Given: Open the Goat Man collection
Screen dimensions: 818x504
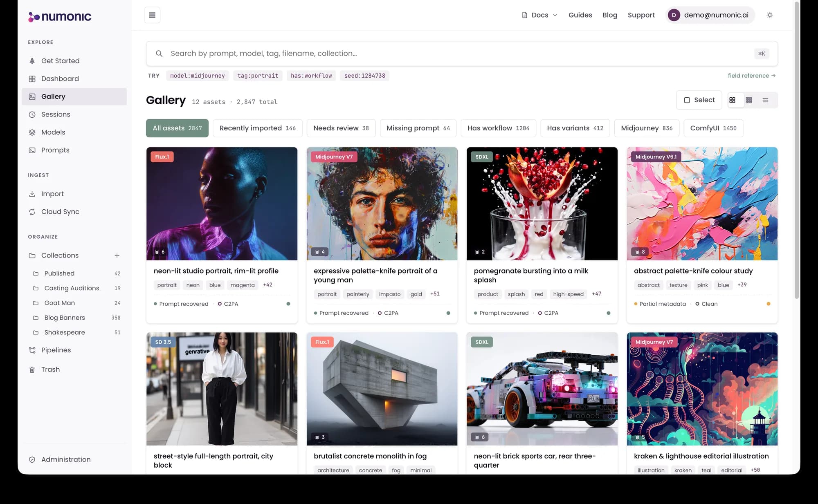Looking at the screenshot, I should coord(76,303).
